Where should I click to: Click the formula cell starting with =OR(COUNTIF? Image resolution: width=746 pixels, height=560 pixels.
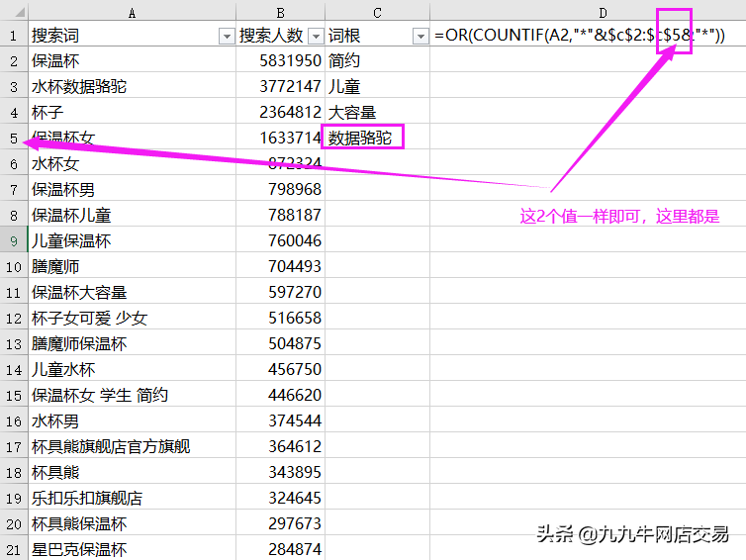click(x=588, y=35)
